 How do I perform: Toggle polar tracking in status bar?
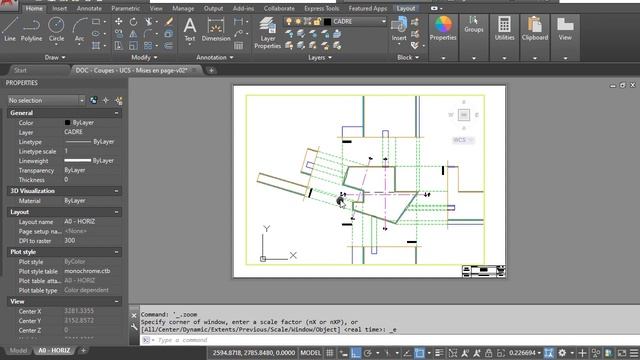pyautogui.click(x=368, y=353)
